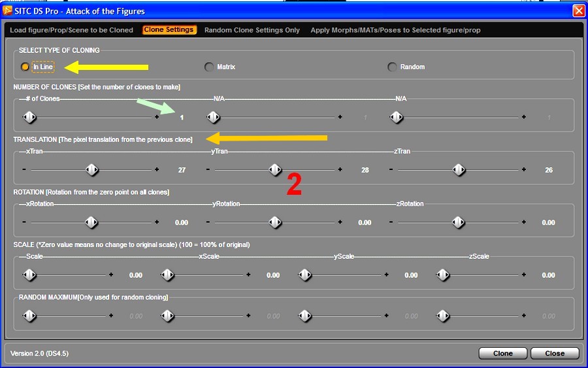Close the SITC DS Pro window with X
The width and height of the screenshot is (588, 368).
[578, 11]
